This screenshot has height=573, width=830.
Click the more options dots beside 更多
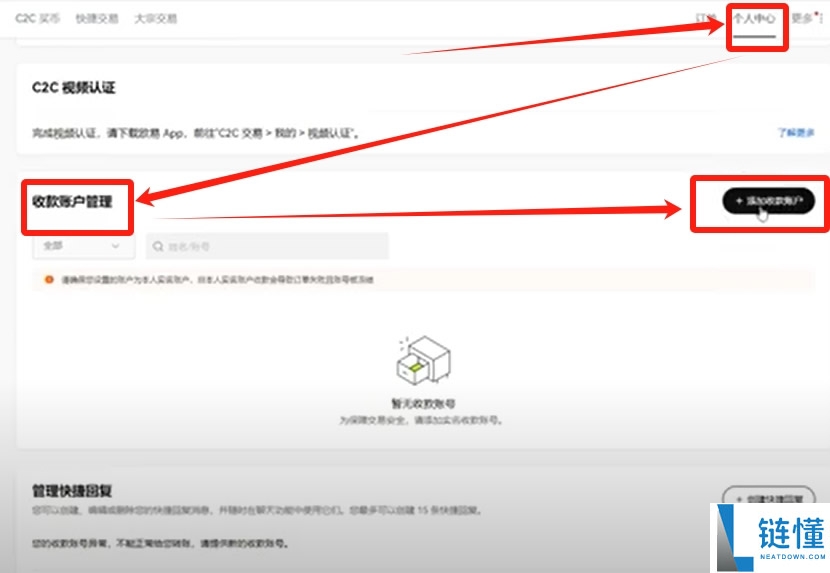[821, 19]
